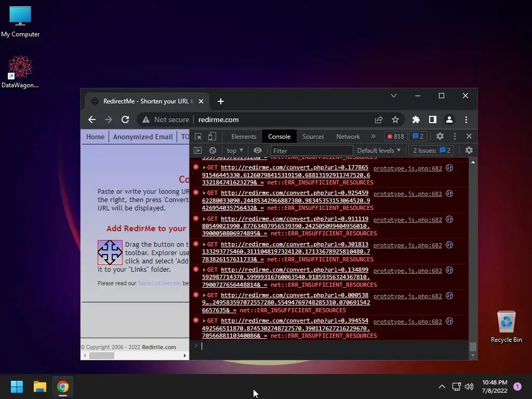Screen dimensions: 532x399
Task: Expand the GET url=0.000538 error entry
Action: [204, 296]
